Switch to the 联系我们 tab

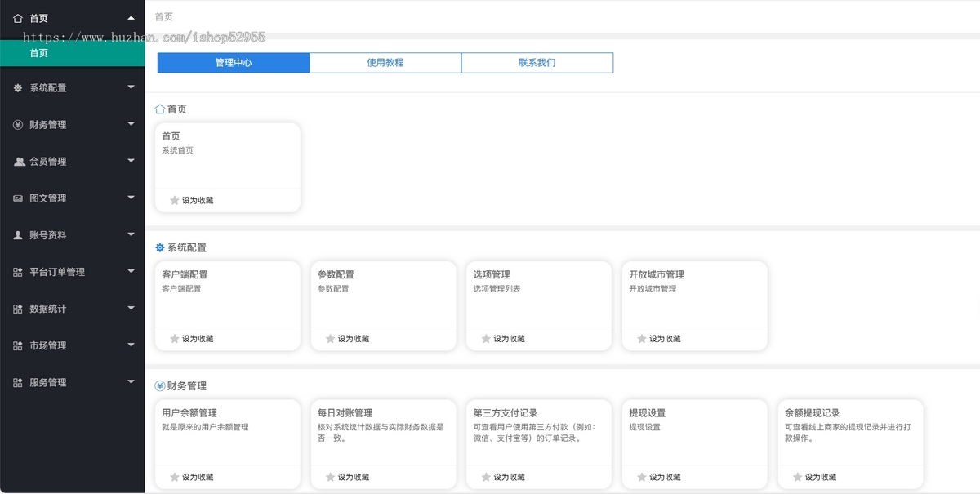point(537,63)
